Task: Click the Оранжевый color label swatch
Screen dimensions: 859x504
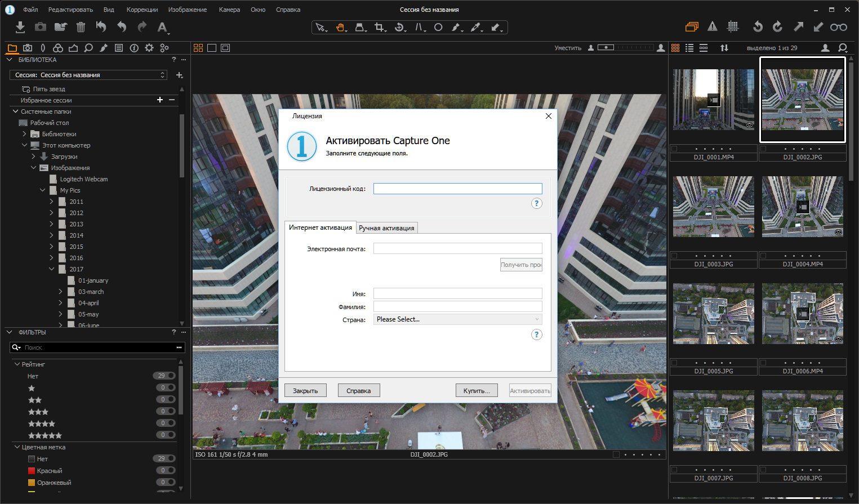Action: click(32, 483)
